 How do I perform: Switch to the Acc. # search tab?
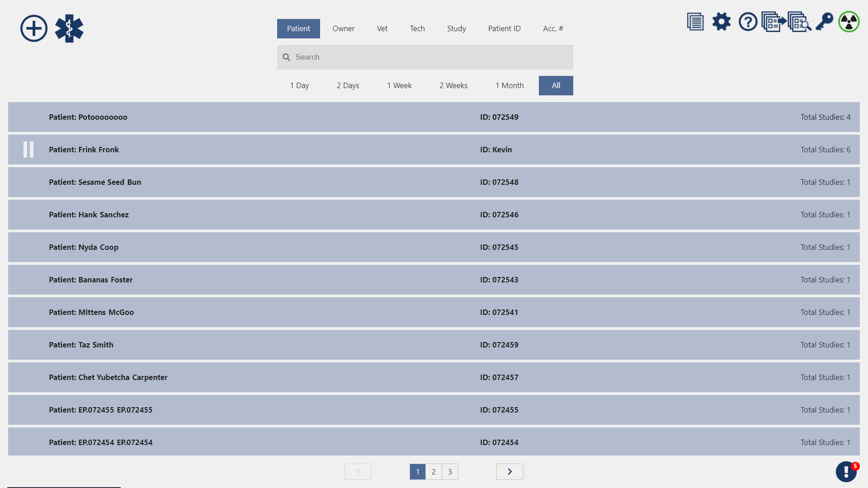coord(553,28)
